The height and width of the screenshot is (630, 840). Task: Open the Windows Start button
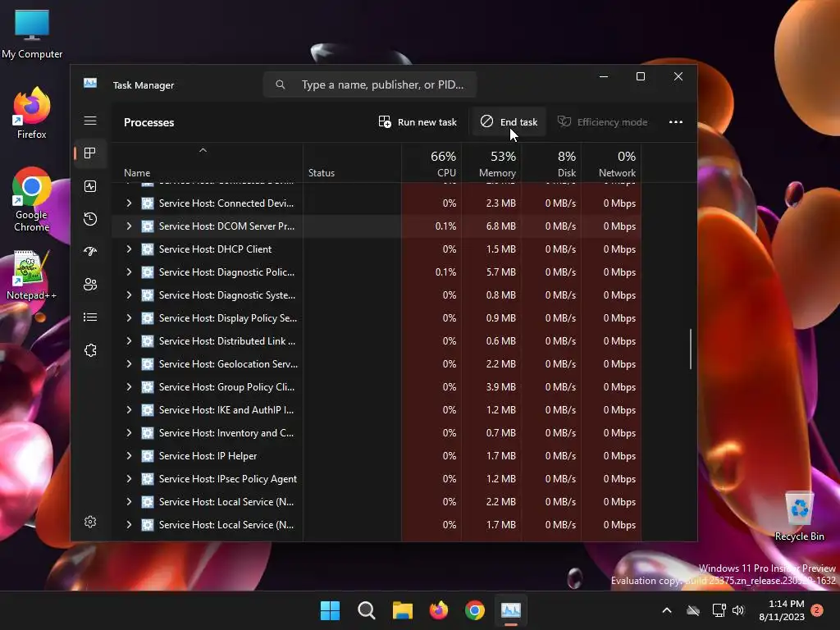point(330,610)
